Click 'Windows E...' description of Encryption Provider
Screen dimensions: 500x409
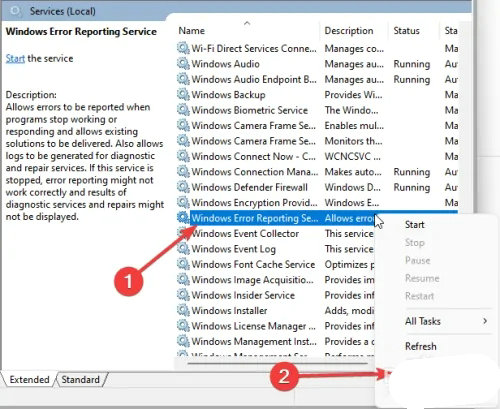[352, 202]
